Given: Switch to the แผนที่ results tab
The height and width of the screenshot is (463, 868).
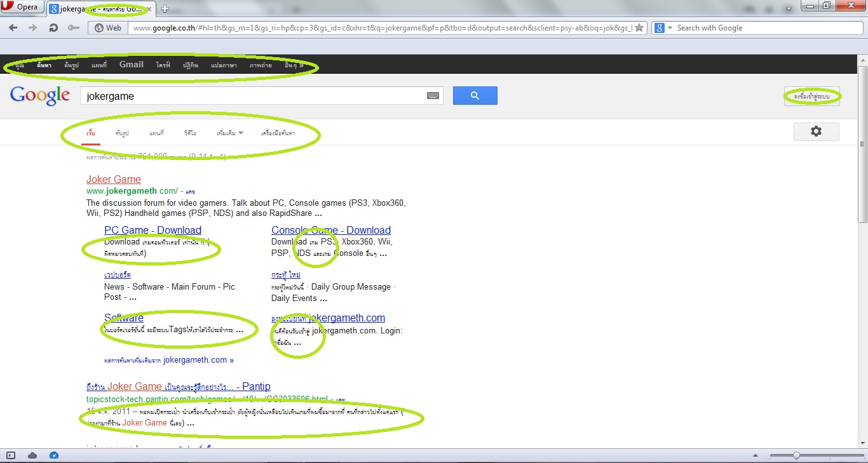Looking at the screenshot, I should click(156, 133).
